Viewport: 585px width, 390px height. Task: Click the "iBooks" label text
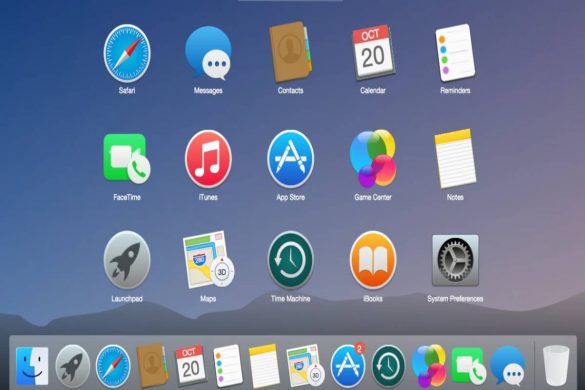[x=373, y=299]
